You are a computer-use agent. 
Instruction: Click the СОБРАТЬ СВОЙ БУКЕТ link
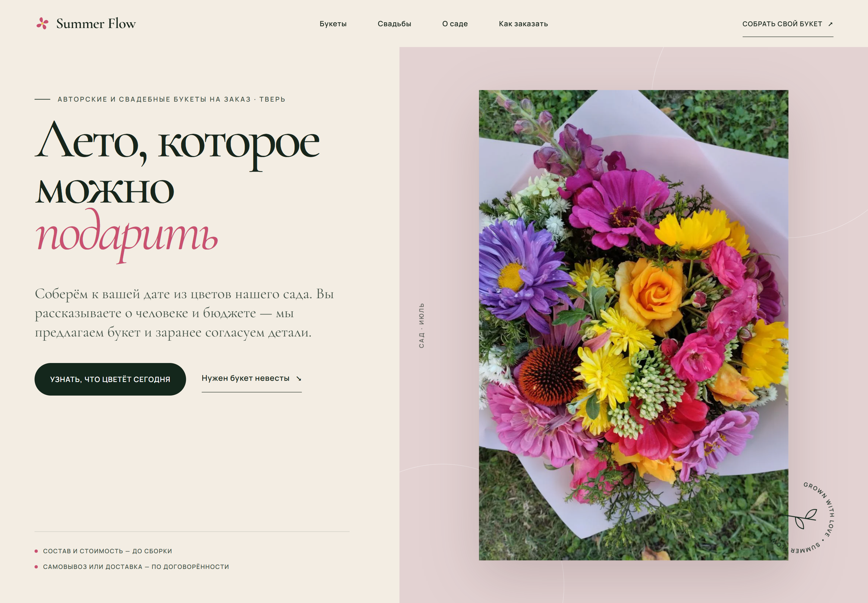coord(788,24)
